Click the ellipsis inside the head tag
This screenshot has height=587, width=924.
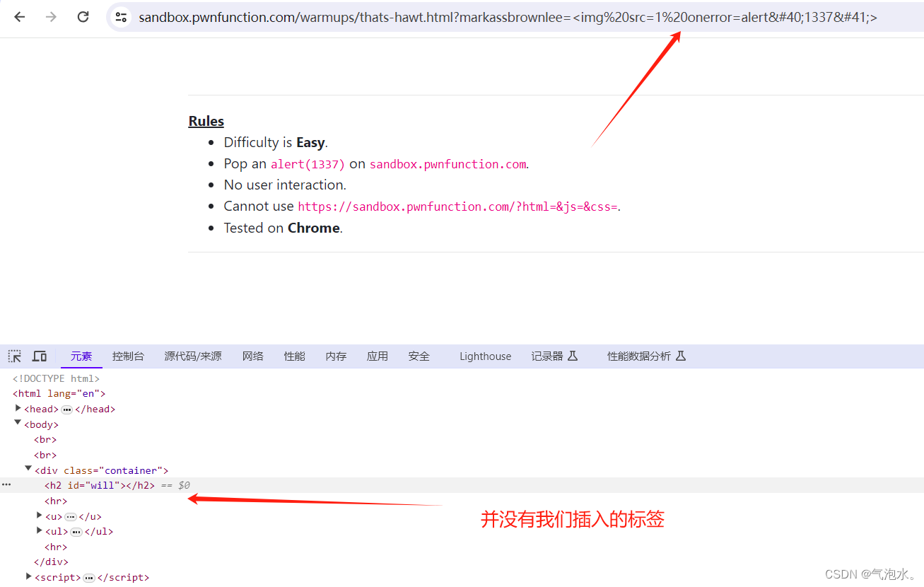click(67, 409)
